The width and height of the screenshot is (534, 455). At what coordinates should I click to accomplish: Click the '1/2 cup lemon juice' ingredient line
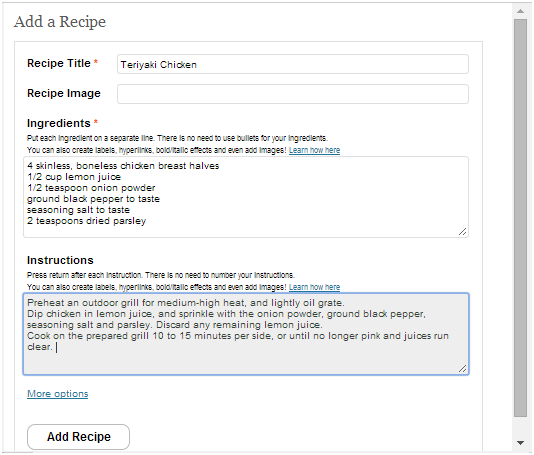click(x=74, y=177)
